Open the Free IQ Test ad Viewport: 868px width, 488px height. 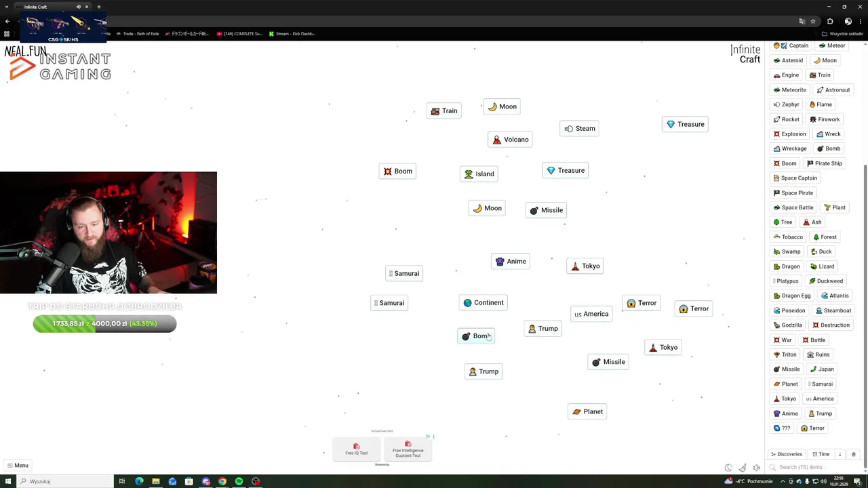click(x=357, y=449)
